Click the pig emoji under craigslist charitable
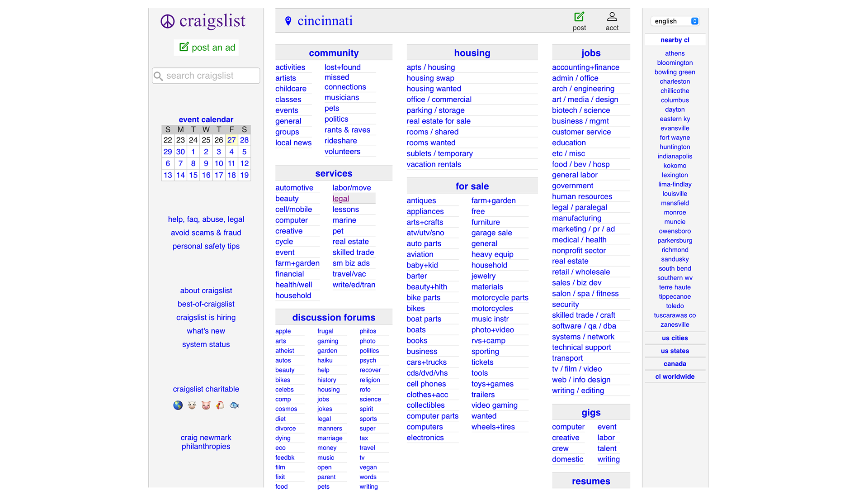This screenshot has height=491, width=868. pos(206,405)
